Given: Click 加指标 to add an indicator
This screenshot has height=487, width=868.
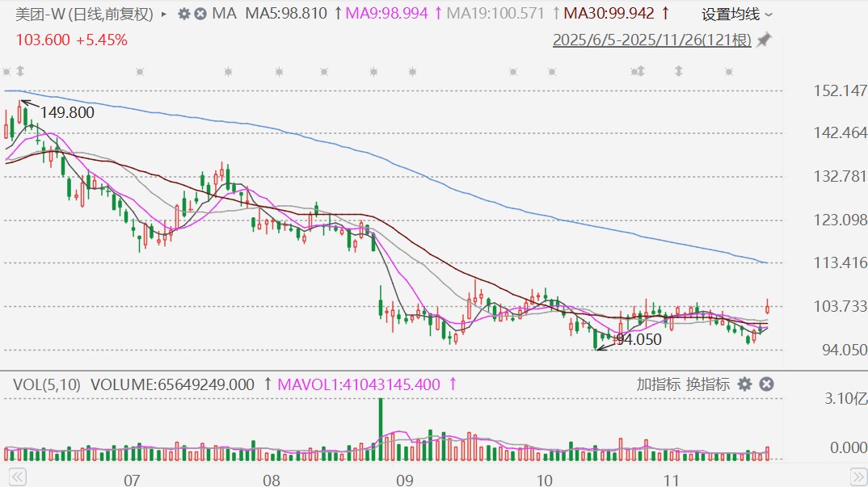Looking at the screenshot, I should coord(658,384).
